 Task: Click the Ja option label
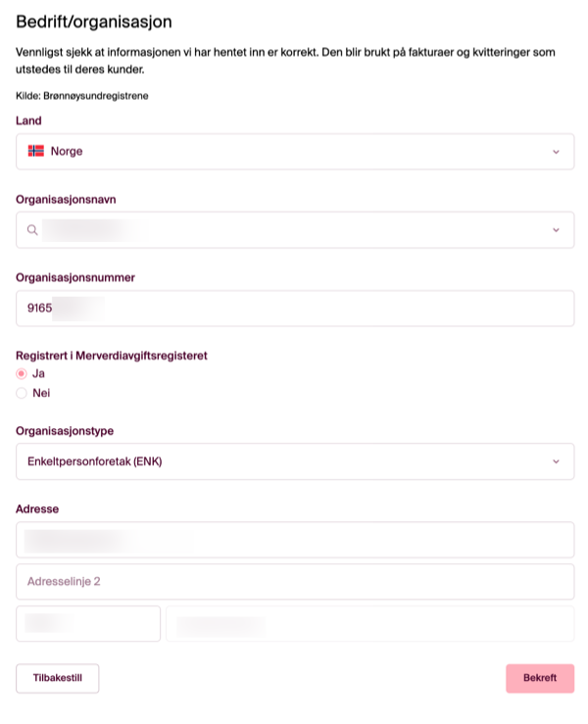point(39,373)
